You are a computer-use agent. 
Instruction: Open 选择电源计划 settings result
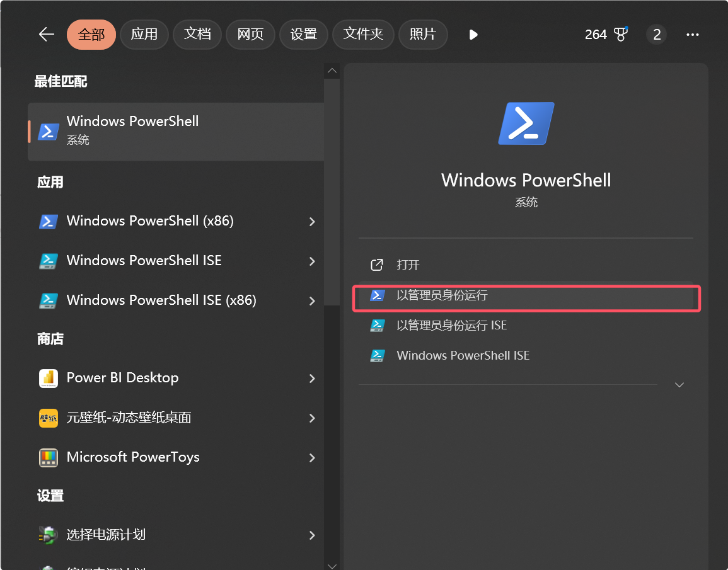tap(176, 535)
